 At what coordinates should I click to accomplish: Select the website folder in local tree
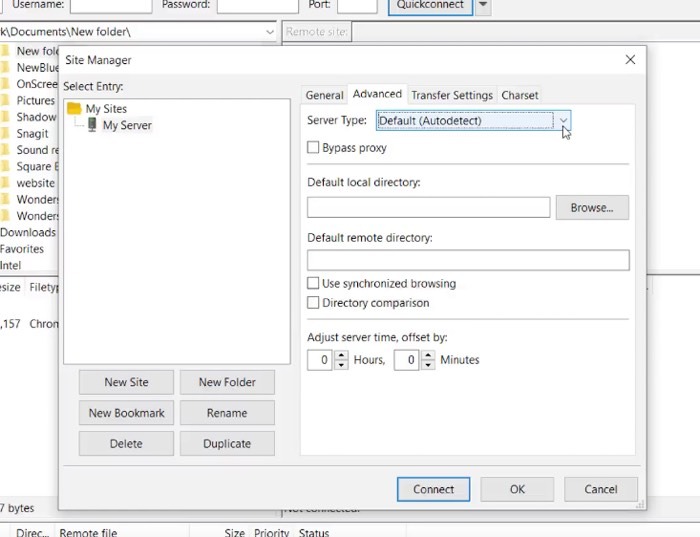click(x=35, y=183)
